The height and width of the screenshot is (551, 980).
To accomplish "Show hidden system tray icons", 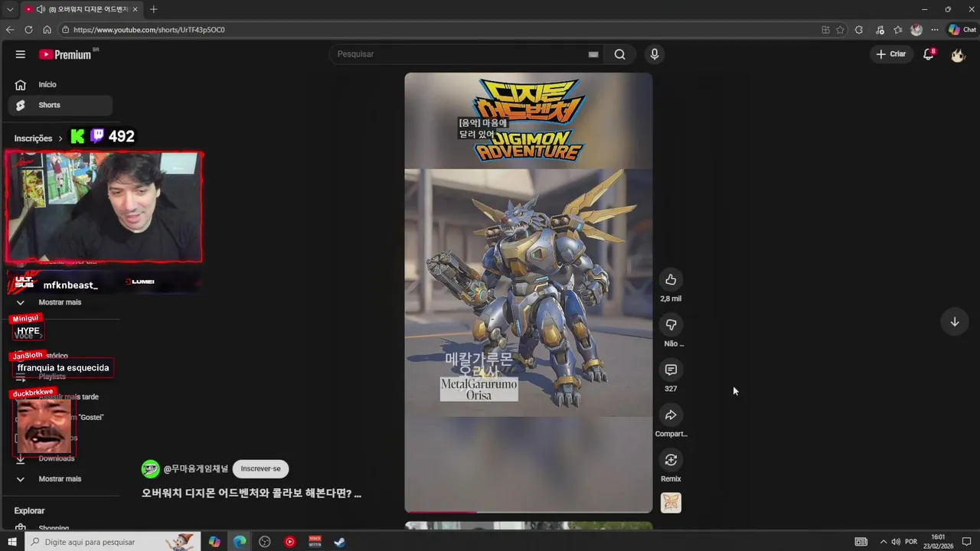I will tap(883, 542).
